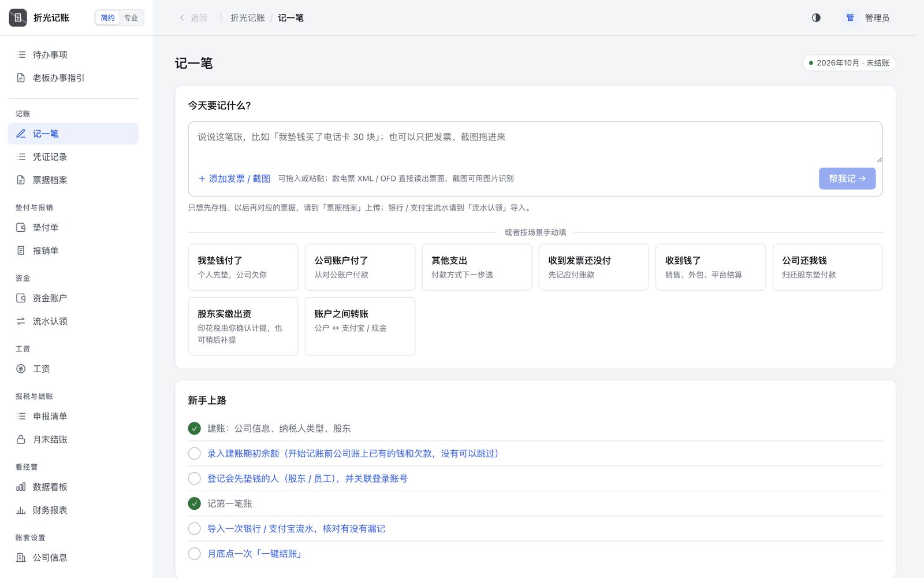Switch to 专业 mode
Image resolution: width=924 pixels, height=578 pixels.
point(131,18)
